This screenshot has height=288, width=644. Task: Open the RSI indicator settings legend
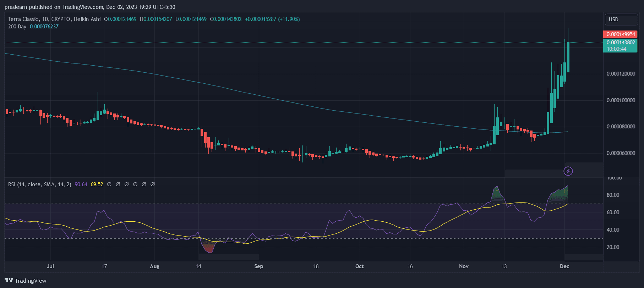click(39, 184)
